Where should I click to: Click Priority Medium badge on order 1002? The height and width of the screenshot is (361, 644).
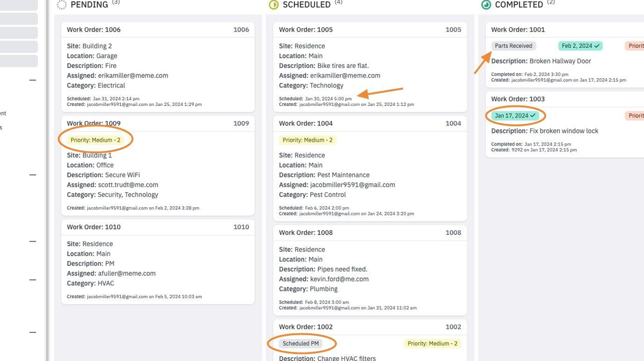[x=432, y=343]
